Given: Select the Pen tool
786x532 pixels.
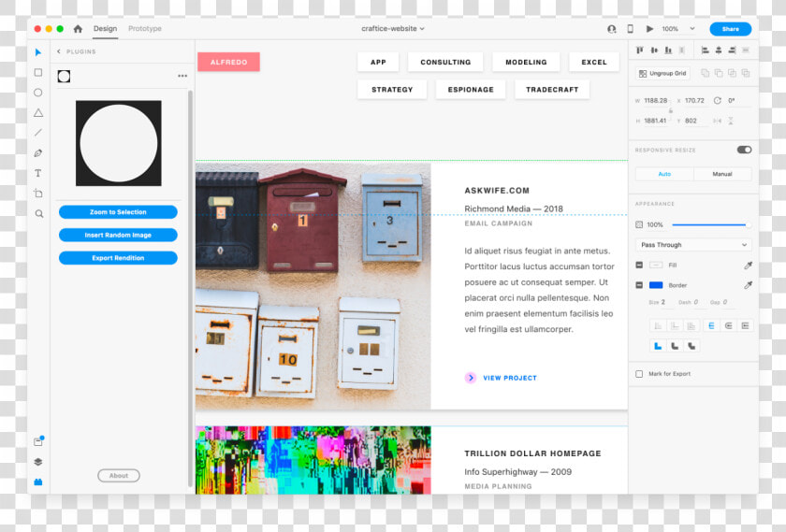Looking at the screenshot, I should pos(38,153).
